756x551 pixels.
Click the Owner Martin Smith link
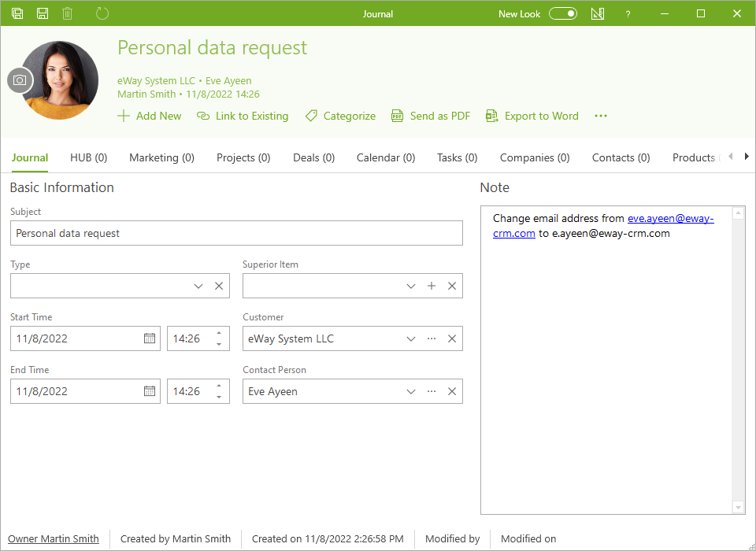click(x=54, y=538)
